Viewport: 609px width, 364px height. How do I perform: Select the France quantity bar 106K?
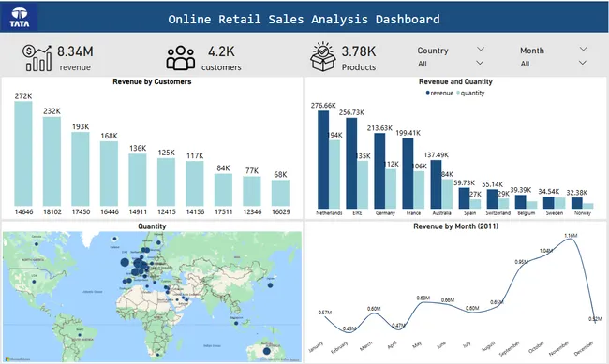419,190
